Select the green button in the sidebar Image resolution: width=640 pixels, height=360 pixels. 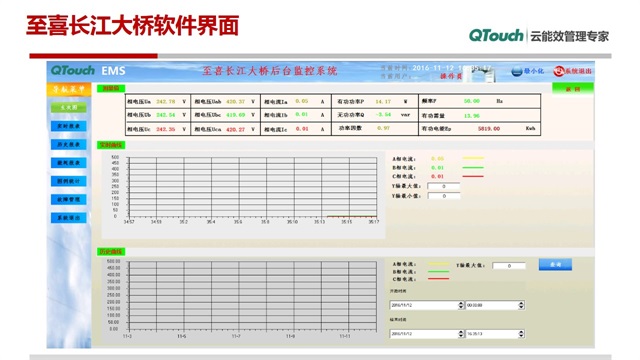tap(69, 107)
